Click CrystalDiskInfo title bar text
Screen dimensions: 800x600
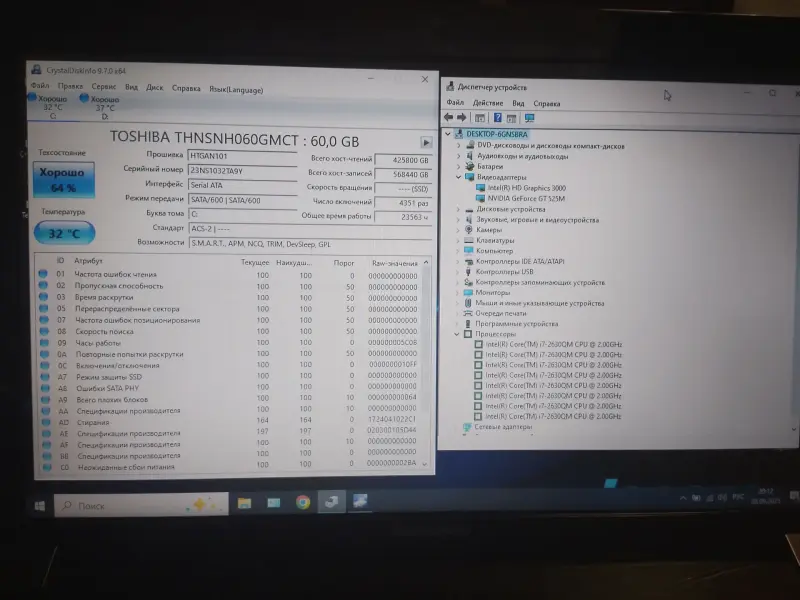click(86, 71)
